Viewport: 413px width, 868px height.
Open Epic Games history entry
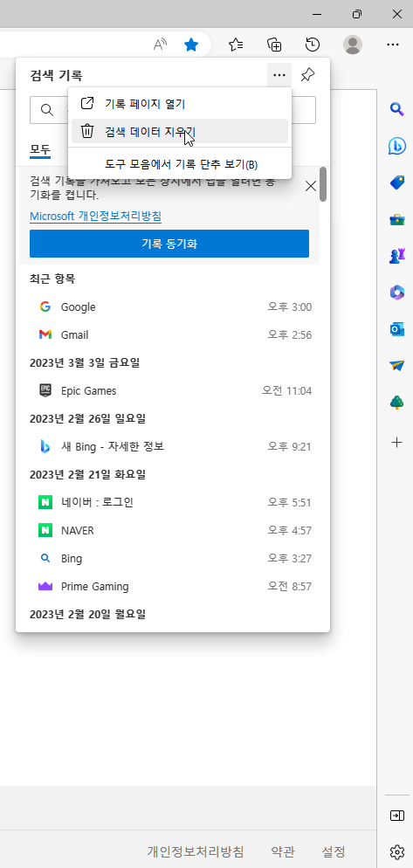(175, 391)
